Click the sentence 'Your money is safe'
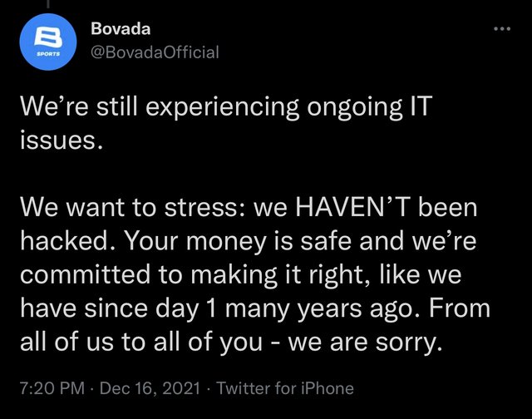Image resolution: width=532 pixels, height=419 pixels. click(239, 242)
